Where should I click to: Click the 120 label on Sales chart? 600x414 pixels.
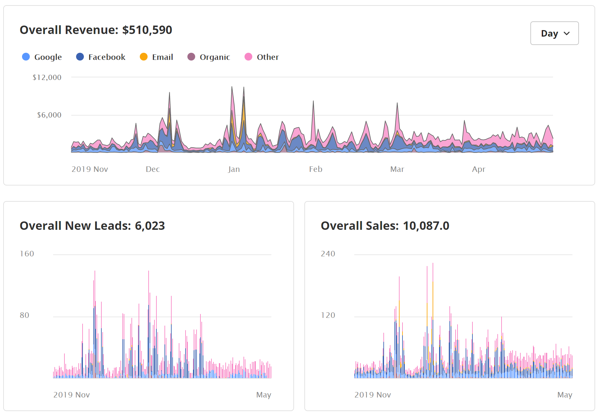click(x=328, y=315)
